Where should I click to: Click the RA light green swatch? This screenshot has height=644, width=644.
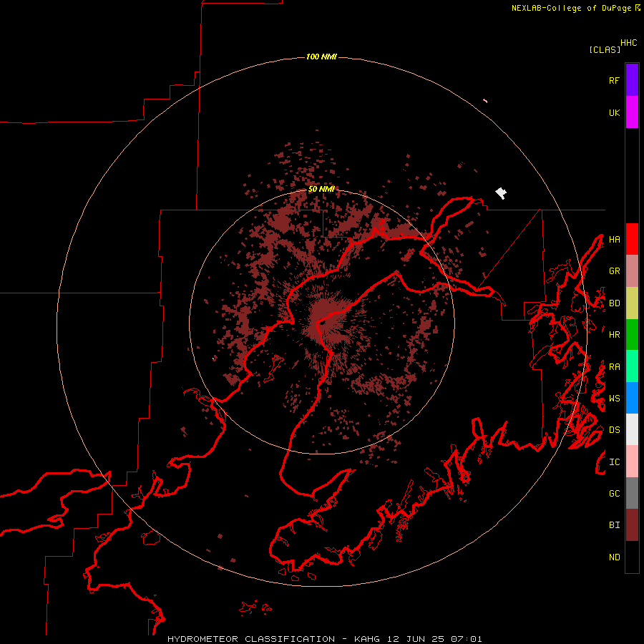(x=632, y=366)
